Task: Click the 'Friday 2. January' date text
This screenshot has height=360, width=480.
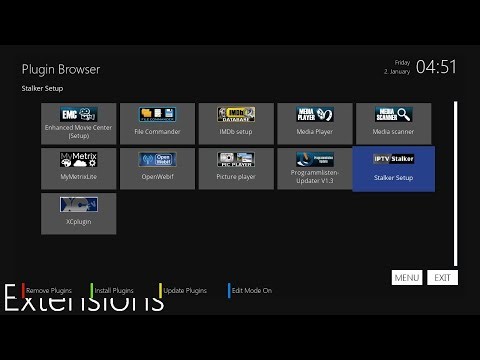Action: tap(397, 67)
